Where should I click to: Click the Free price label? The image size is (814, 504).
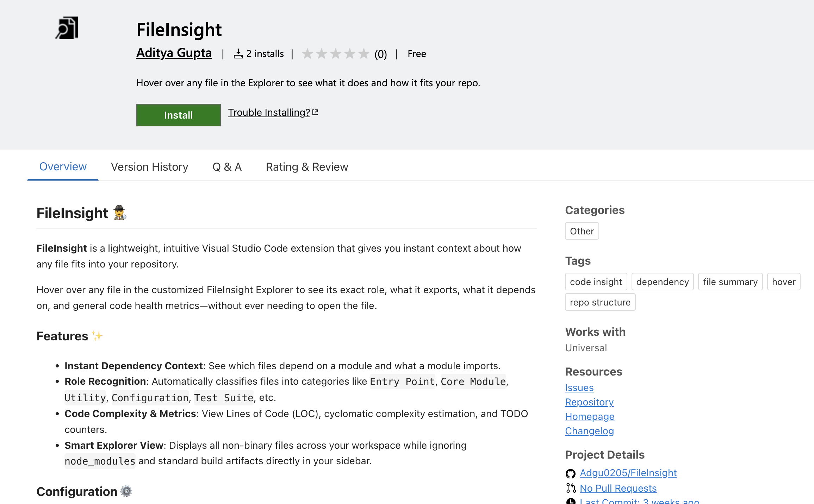[417, 54]
